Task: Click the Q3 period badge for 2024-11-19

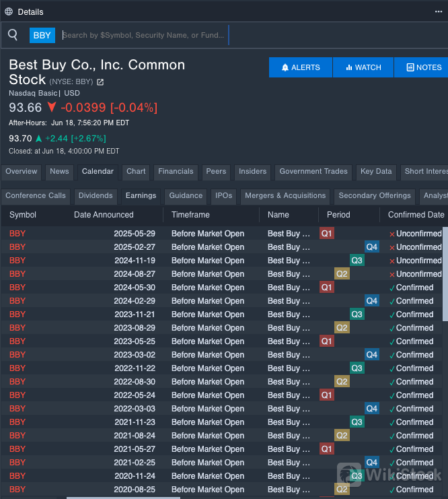Action: (357, 261)
